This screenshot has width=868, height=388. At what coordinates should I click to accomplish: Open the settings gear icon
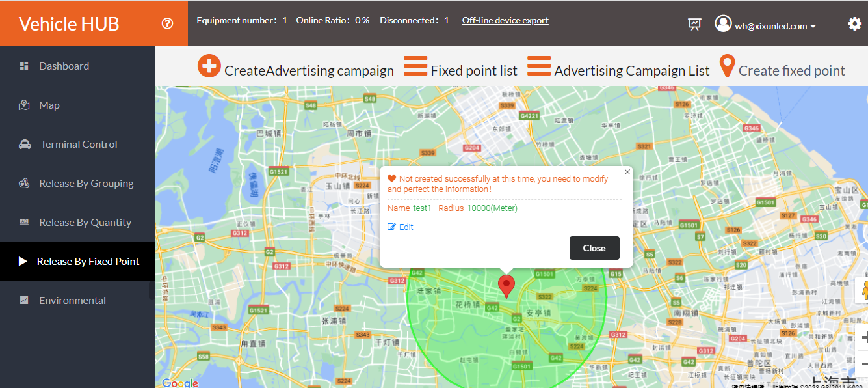point(854,24)
